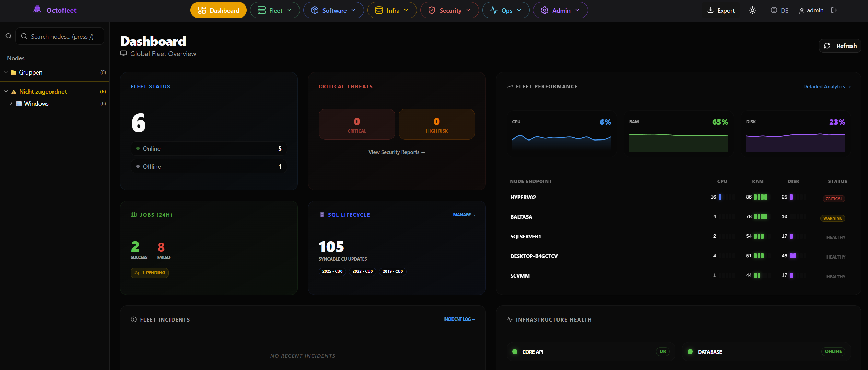Select the 2025 CU0 update chip

click(332, 271)
